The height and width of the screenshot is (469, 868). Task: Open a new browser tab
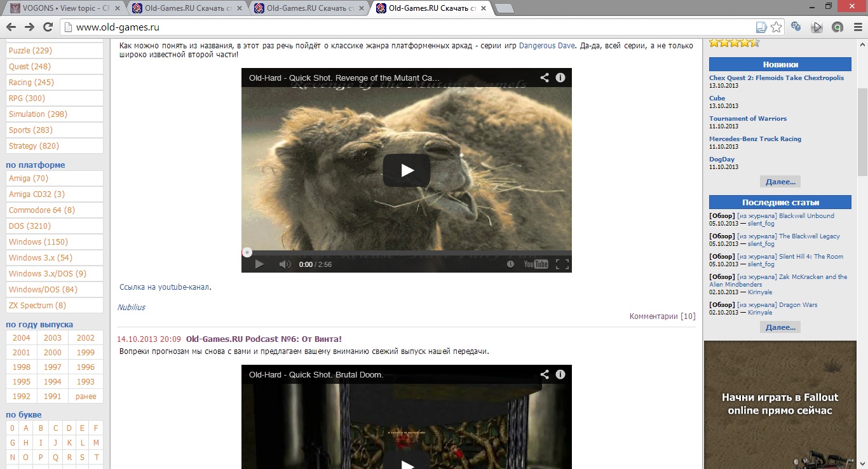(504, 8)
